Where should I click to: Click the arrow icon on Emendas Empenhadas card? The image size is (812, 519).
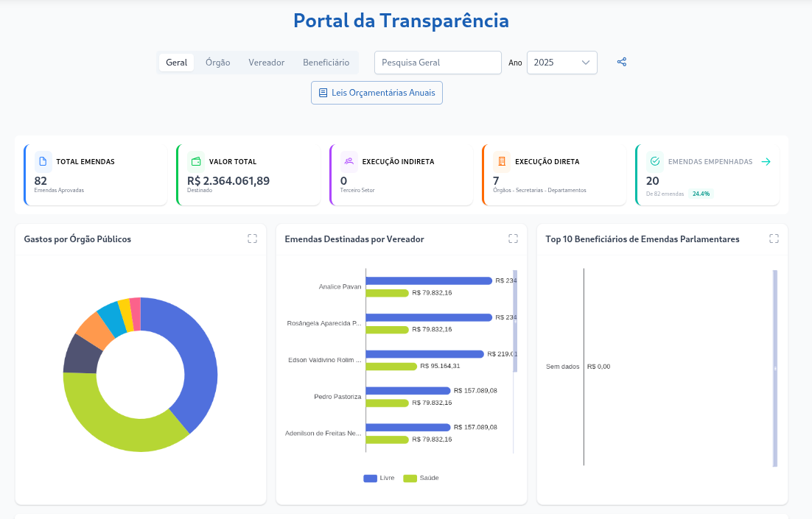(766, 162)
